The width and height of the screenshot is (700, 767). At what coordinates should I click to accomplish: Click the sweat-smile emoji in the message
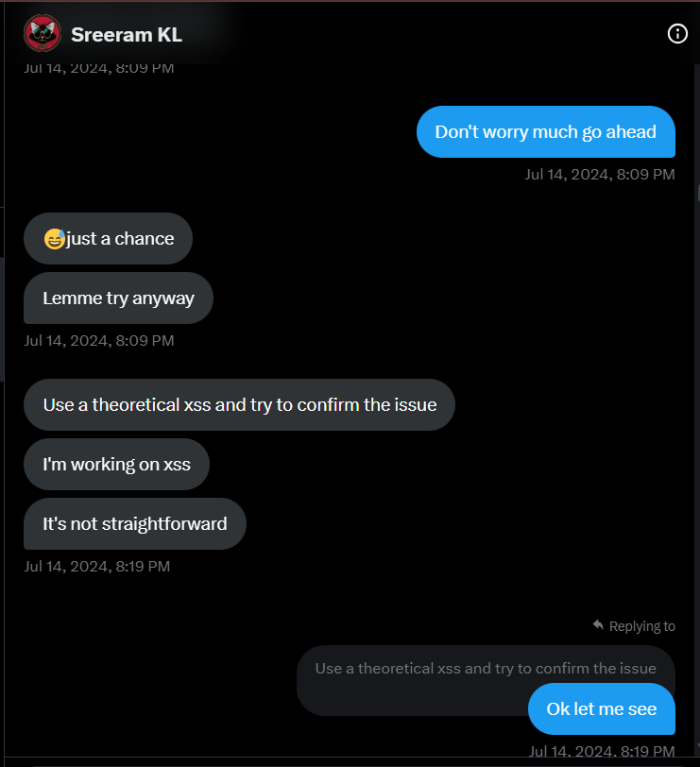[54, 239]
